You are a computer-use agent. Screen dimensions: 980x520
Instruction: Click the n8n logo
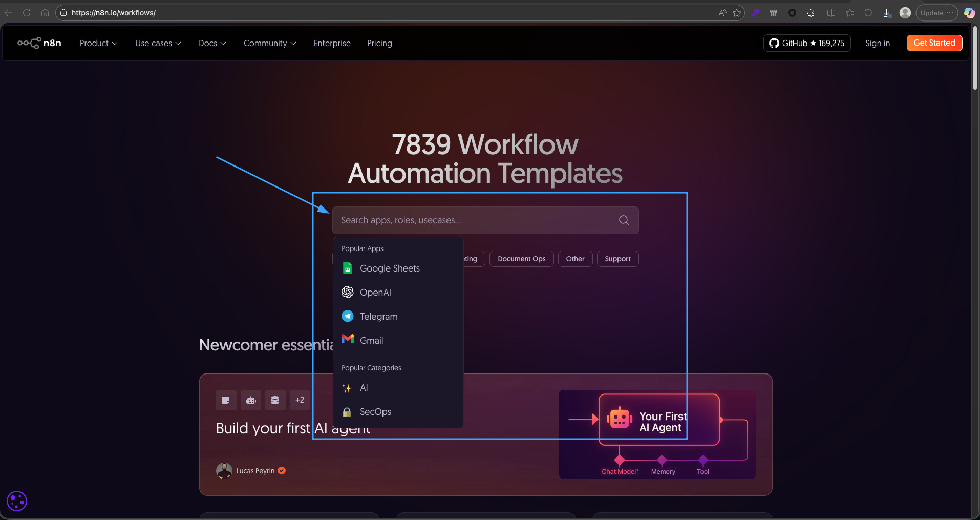[39, 43]
